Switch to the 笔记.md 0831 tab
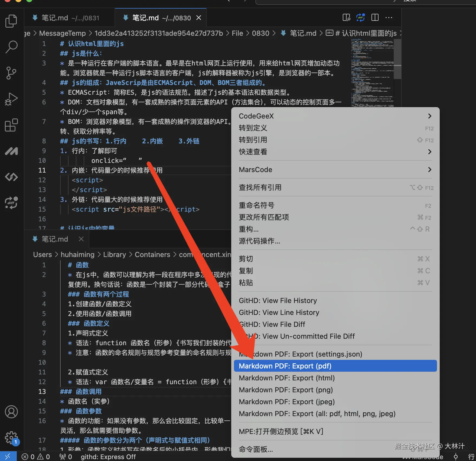The width and height of the screenshot is (476, 461). 70,18
